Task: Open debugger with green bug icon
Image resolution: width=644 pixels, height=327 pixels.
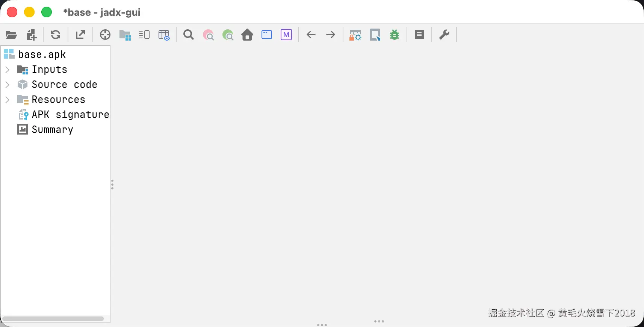Action: click(395, 35)
